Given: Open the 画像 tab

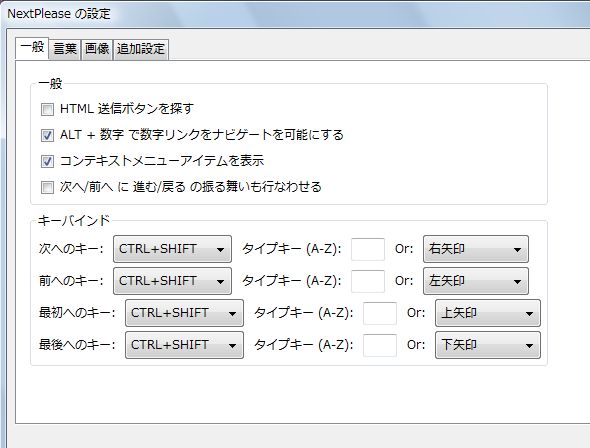Looking at the screenshot, I should (97, 49).
